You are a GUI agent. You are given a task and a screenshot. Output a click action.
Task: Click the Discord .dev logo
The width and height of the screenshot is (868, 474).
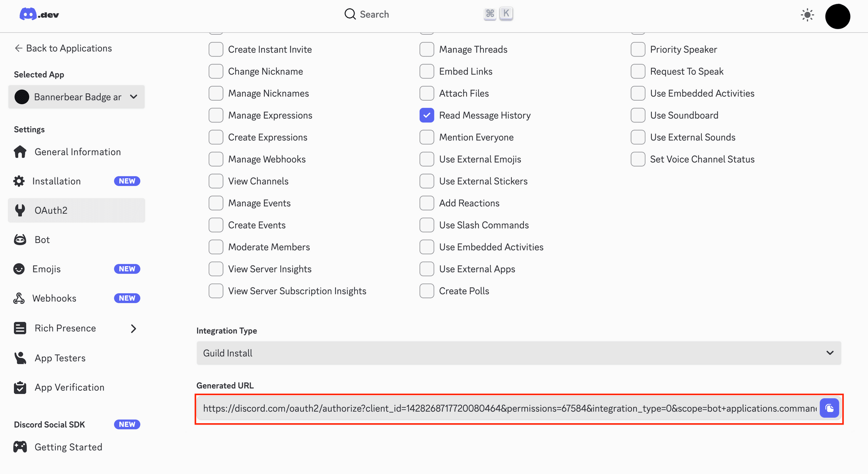coord(39,15)
